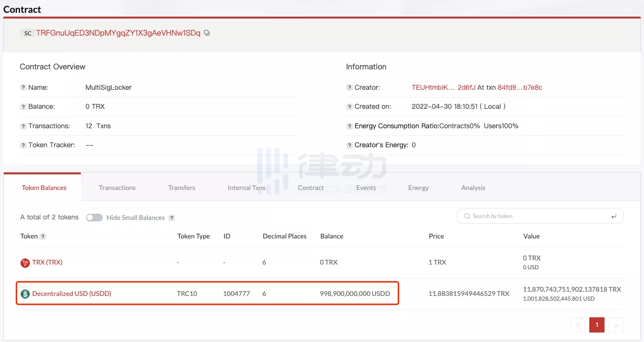644x342 pixels.
Task: Click the Search by token field
Action: click(540, 216)
